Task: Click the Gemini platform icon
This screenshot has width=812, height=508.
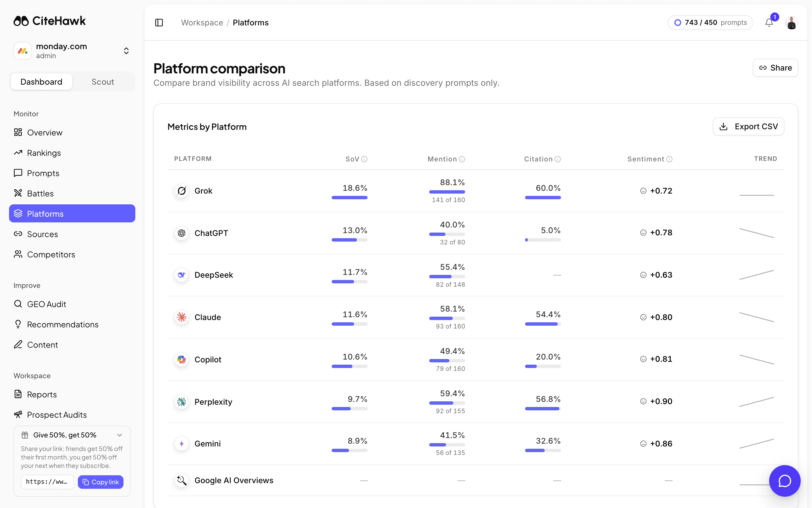Action: point(182,443)
